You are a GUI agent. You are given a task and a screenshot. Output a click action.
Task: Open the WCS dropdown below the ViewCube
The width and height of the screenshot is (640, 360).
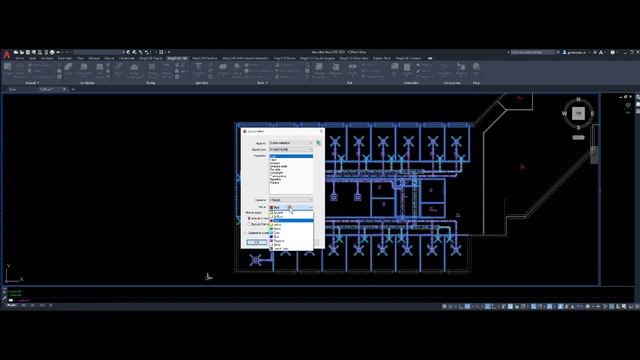point(578,137)
